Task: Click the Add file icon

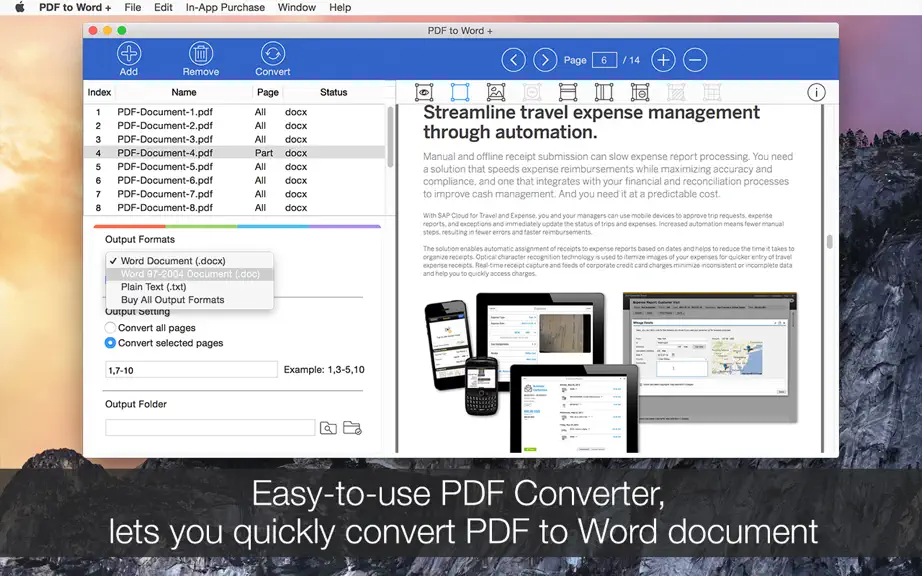Action: click(x=128, y=53)
